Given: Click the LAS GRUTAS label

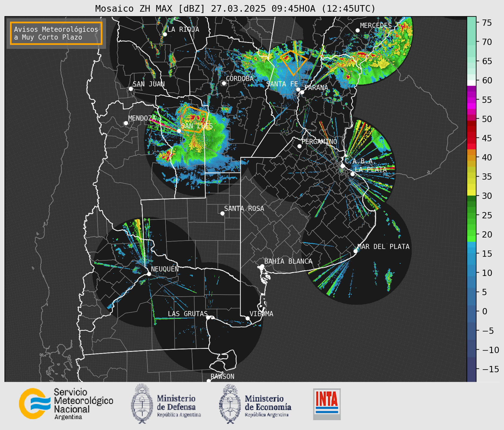Looking at the screenshot, I should point(188,314).
